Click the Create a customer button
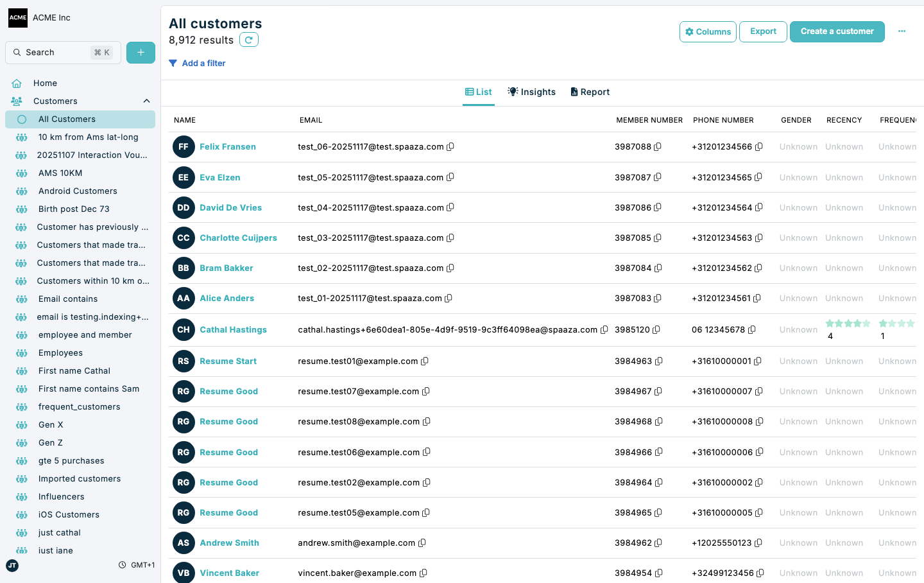924x583 pixels. [837, 31]
